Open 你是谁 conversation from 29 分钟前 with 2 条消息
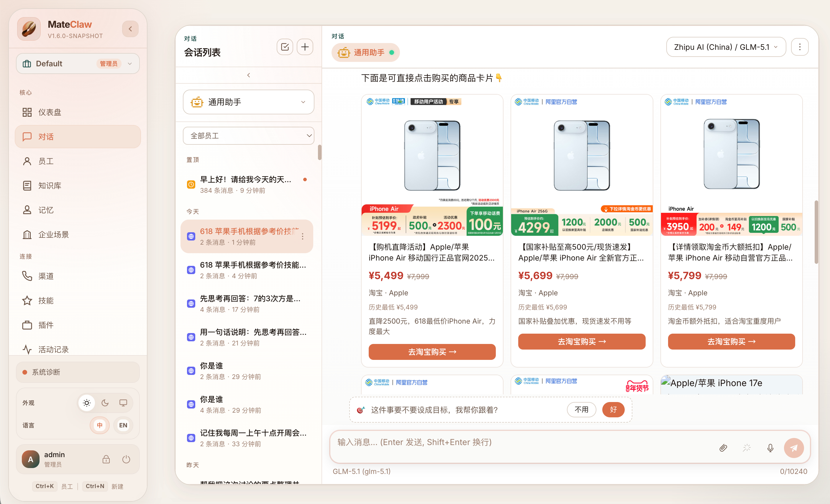 click(247, 371)
